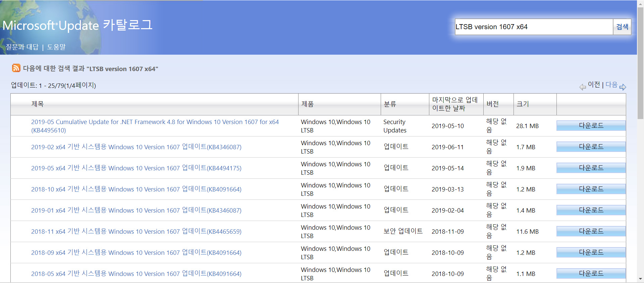Open the 2019-05 x64 KB4494175 update link
644x283 pixels.
pos(136,168)
